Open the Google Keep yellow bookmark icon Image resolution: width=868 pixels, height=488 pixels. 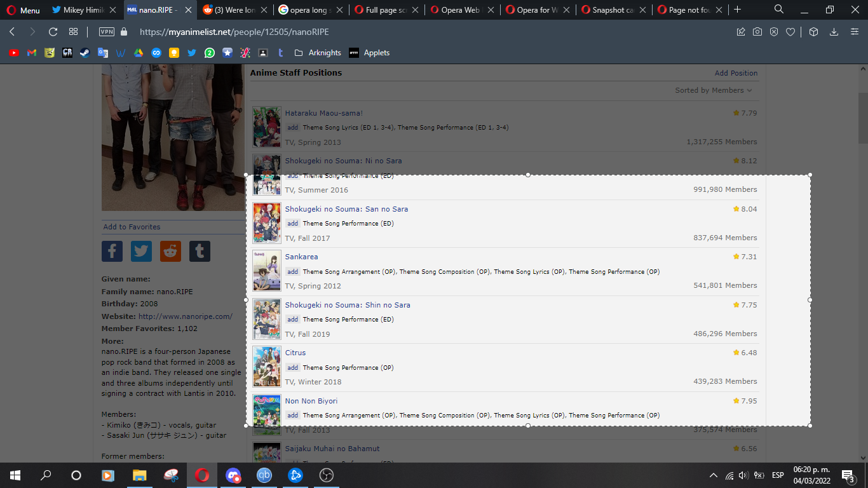173,53
